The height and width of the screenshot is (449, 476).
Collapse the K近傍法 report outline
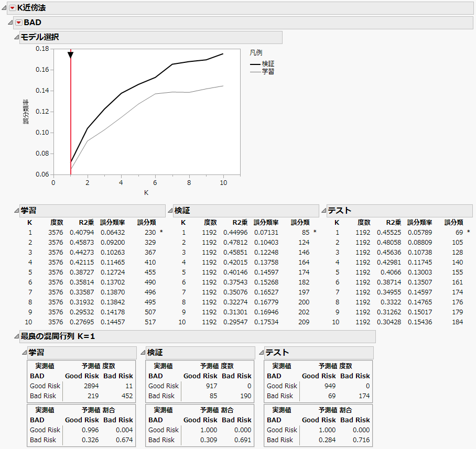[x=5, y=8]
